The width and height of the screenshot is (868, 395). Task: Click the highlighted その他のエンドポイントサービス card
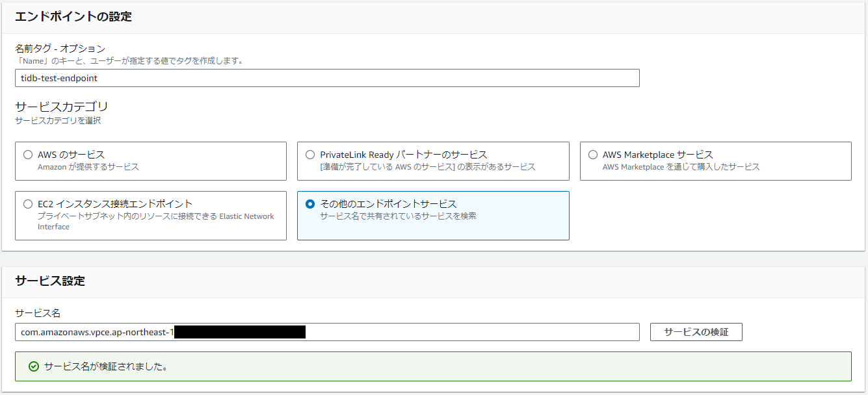click(433, 216)
